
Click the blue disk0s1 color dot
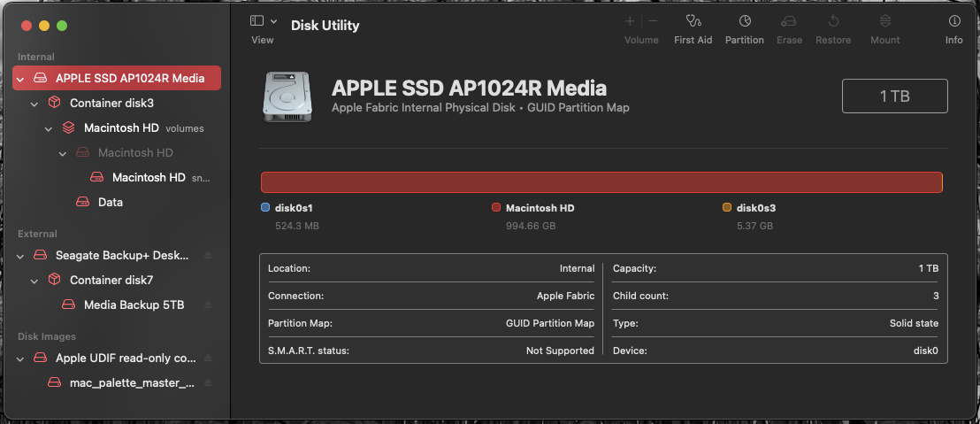coord(265,208)
